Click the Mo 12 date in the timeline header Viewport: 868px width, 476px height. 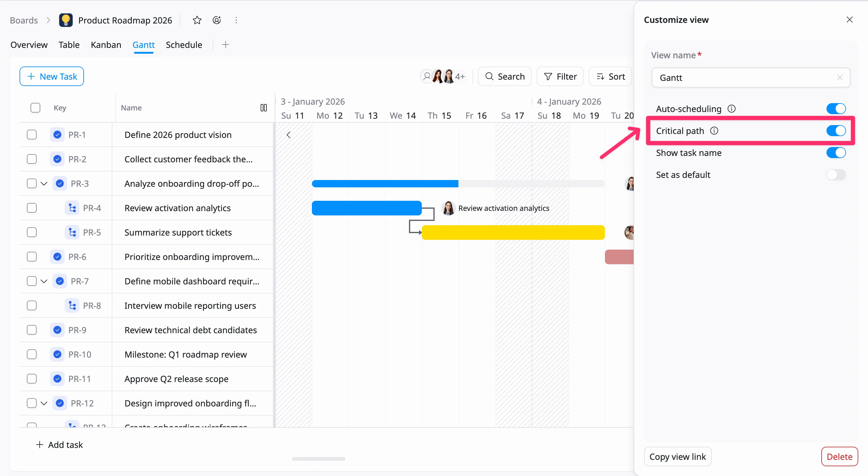tap(330, 116)
